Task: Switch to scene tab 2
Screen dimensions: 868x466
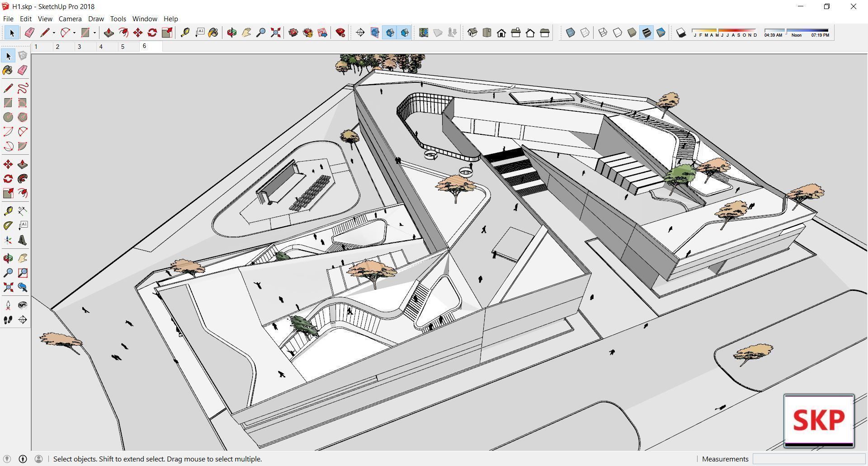Action: 63,47
